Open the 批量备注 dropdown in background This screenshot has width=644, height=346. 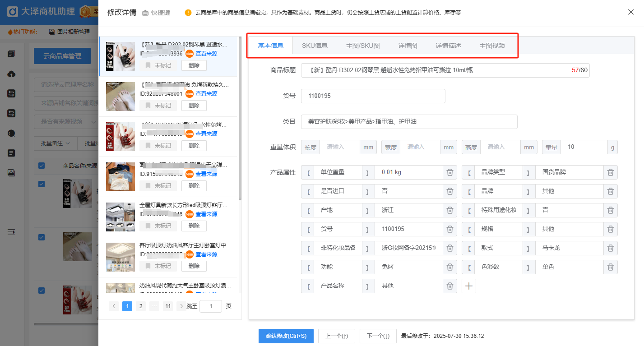tap(56, 143)
